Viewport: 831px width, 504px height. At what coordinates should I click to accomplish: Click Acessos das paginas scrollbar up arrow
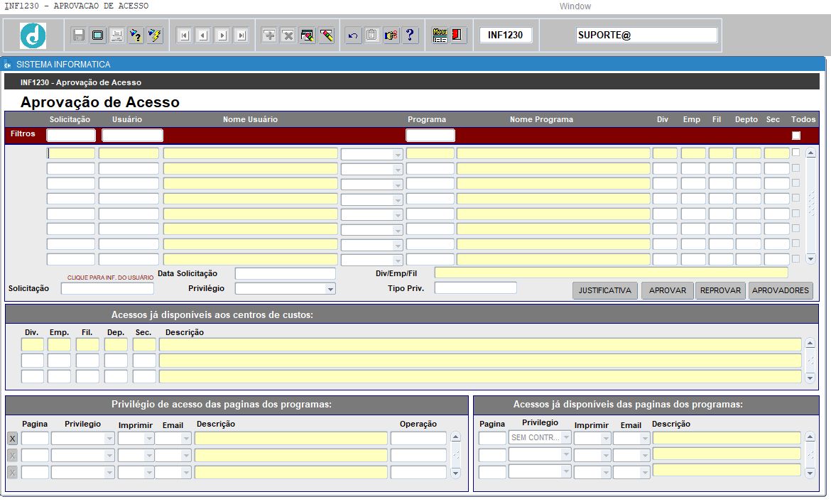[810, 437]
